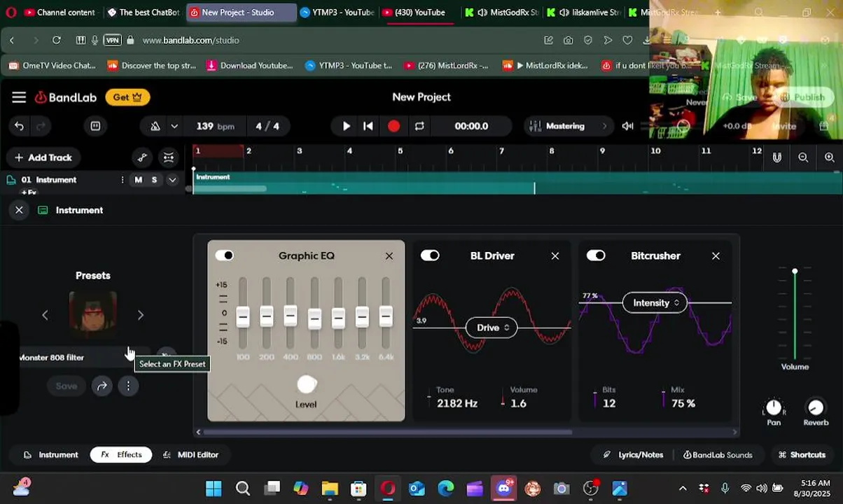Click the Graphic EQ Level knob
This screenshot has height=504, width=843.
pyautogui.click(x=307, y=384)
